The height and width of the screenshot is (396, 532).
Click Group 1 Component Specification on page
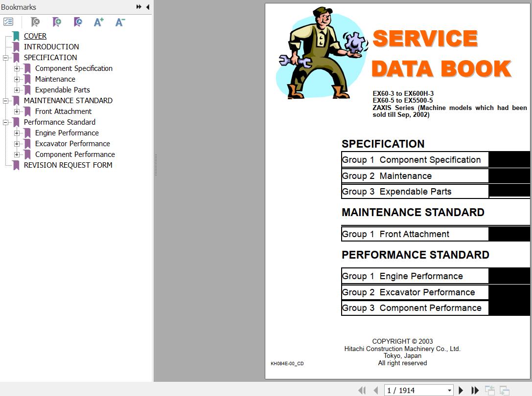pyautogui.click(x=415, y=160)
